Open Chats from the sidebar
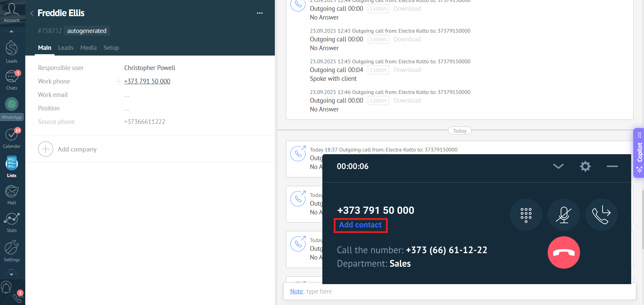Image resolution: width=644 pixels, height=305 pixels. click(x=11, y=80)
